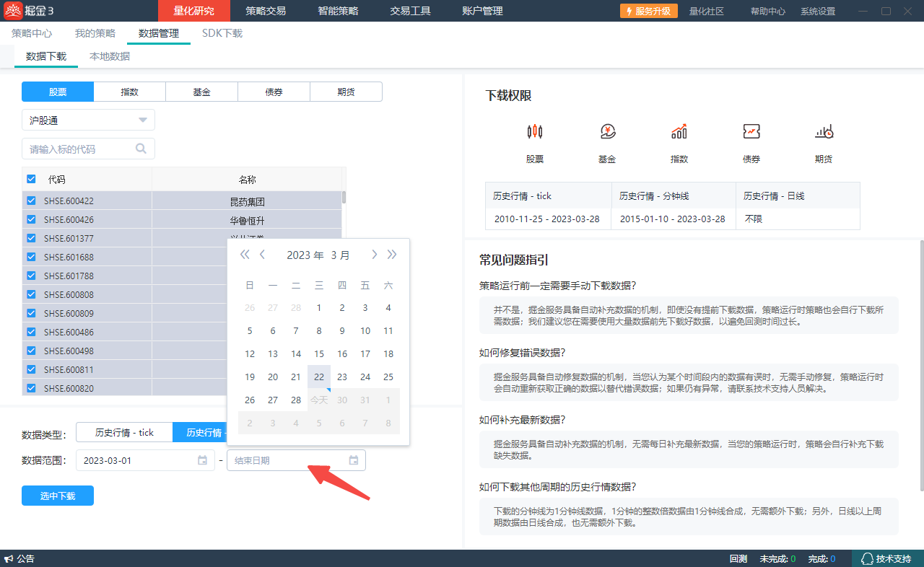Viewport: 924px width, 567px height.
Task: Click the 公告 megaphone icon
Action: pyautogui.click(x=9, y=559)
